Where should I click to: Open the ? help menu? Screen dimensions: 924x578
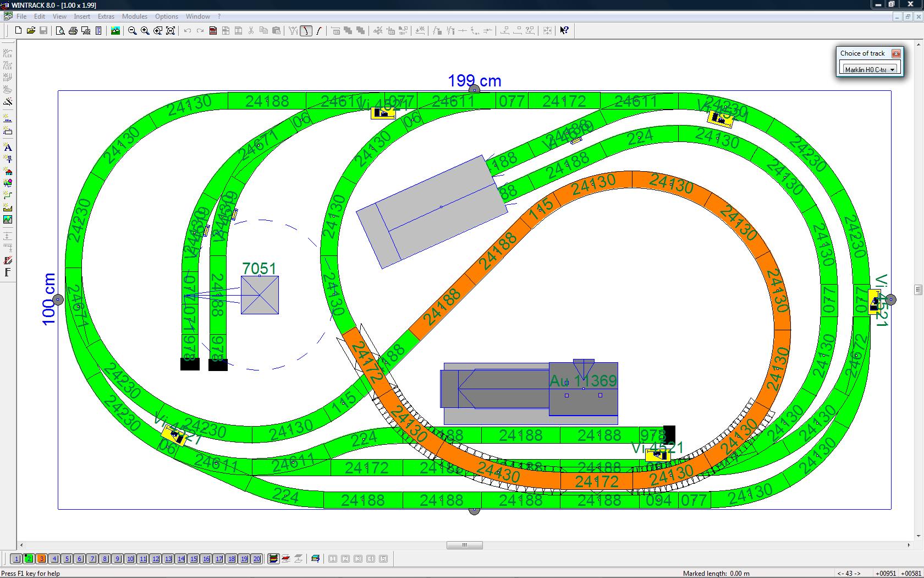click(219, 17)
